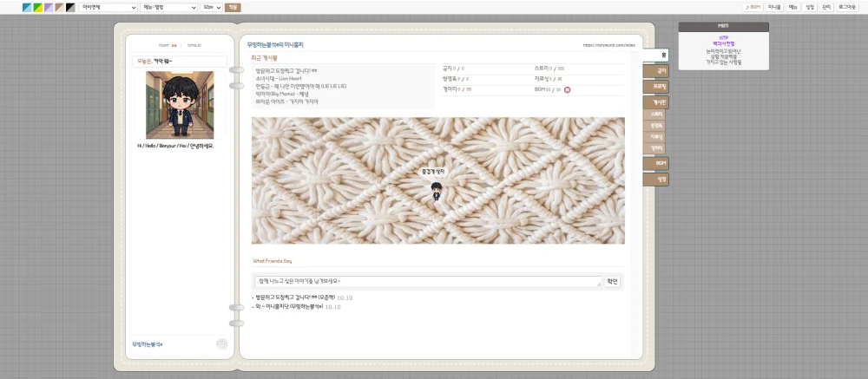Click the 관리 button in the top bar
The image size is (868, 379).
(x=826, y=7)
